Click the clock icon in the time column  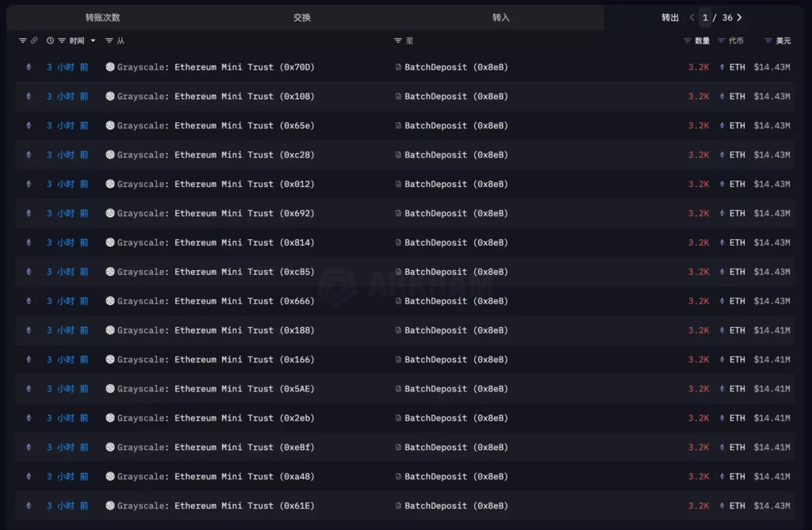click(51, 40)
